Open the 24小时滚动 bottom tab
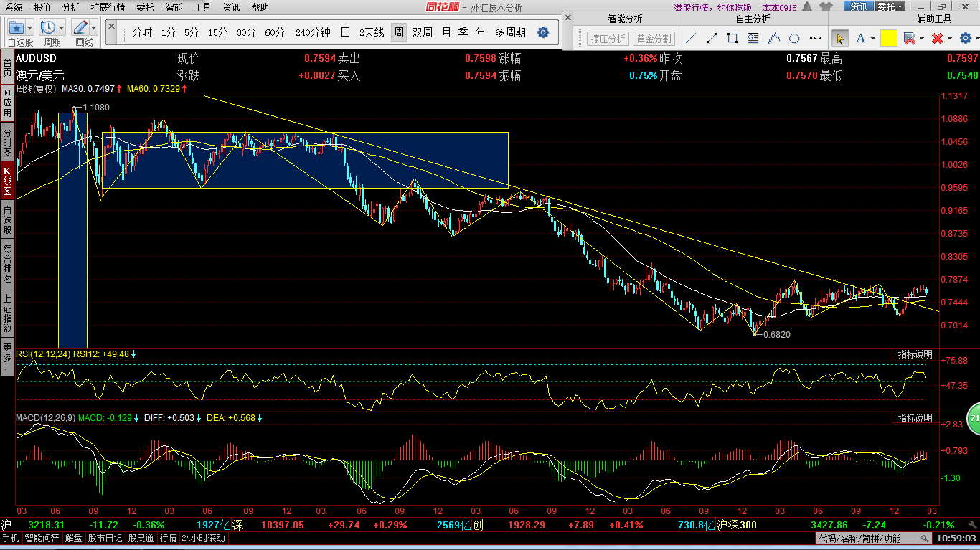980x550 pixels. (203, 538)
